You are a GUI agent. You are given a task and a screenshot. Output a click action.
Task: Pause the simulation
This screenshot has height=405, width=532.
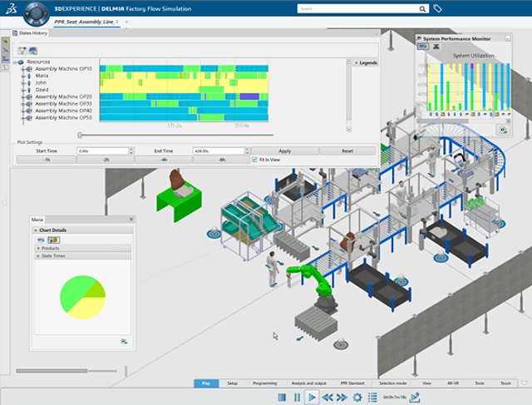coord(297,398)
